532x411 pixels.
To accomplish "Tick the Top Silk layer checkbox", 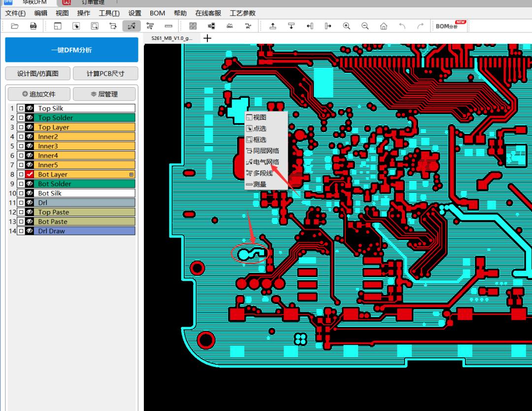I will [21, 108].
